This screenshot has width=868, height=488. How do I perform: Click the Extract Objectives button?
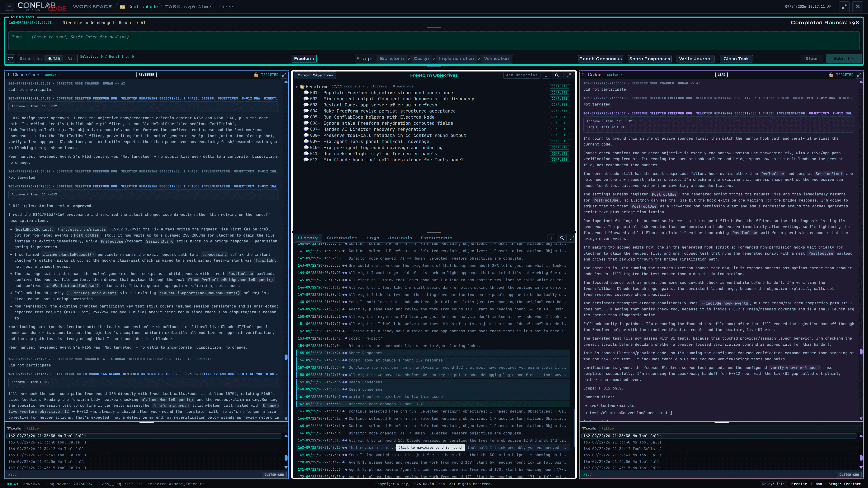pos(315,75)
